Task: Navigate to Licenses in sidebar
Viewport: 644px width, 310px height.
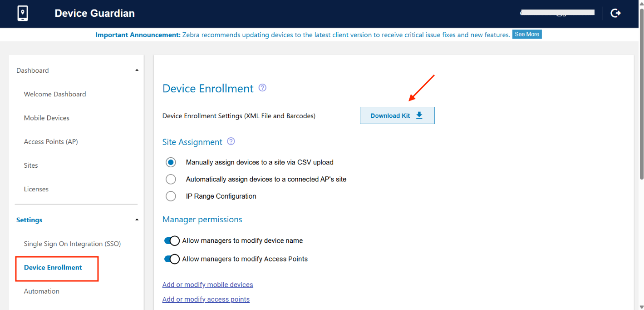Action: coord(36,189)
